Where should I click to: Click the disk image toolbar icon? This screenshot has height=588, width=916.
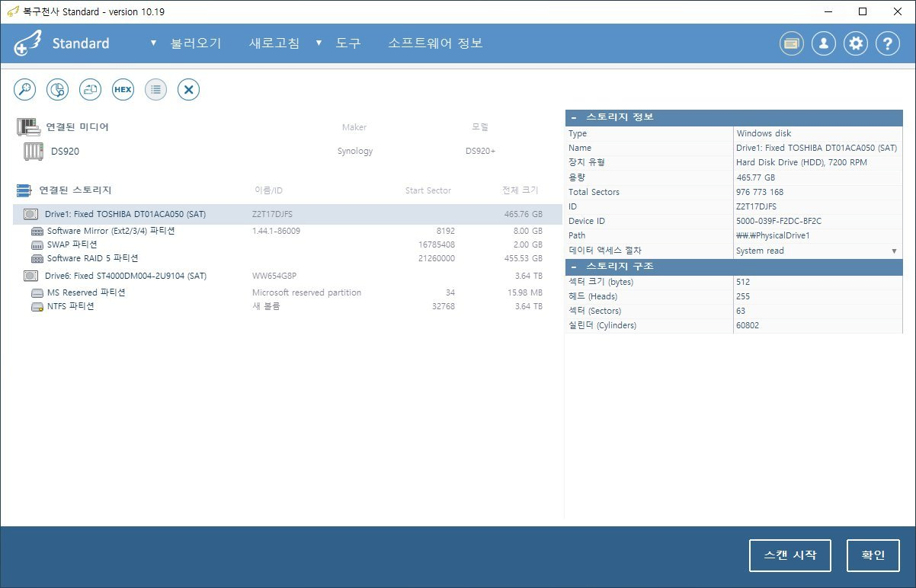pyautogui.click(x=91, y=89)
